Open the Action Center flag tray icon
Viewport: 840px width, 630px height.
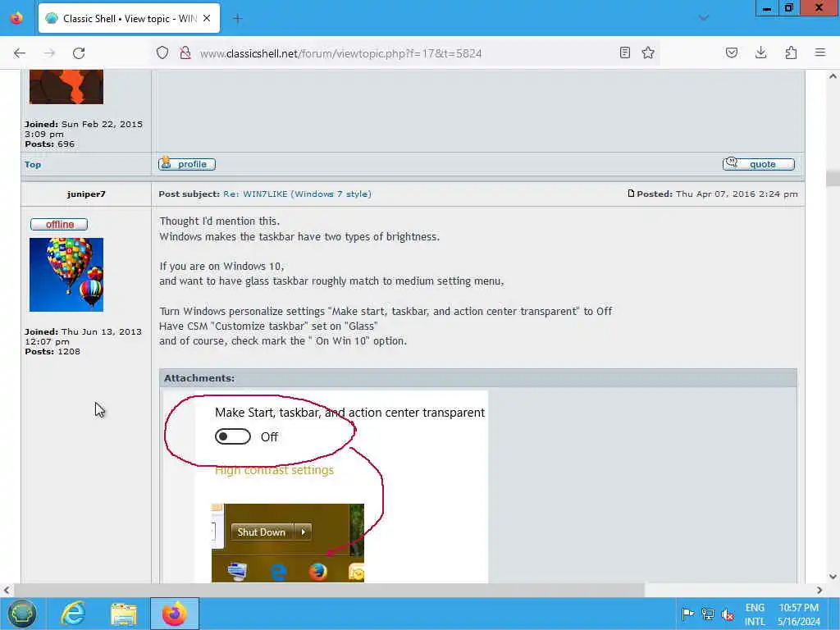pos(688,614)
